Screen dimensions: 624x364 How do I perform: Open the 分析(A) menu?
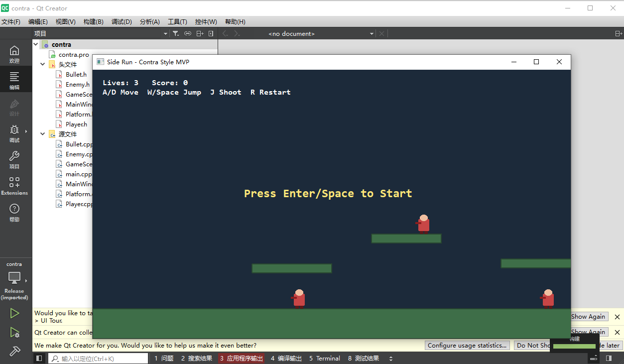[x=149, y=21]
